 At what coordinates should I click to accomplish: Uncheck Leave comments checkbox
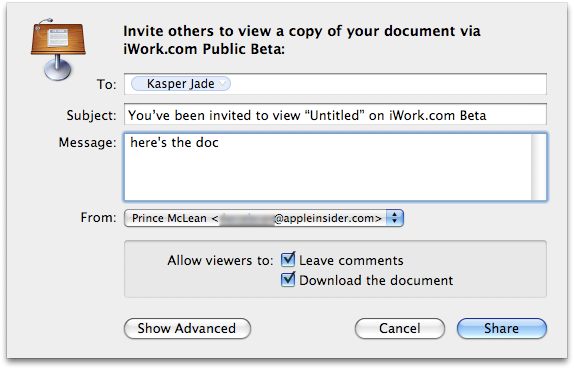tap(288, 260)
